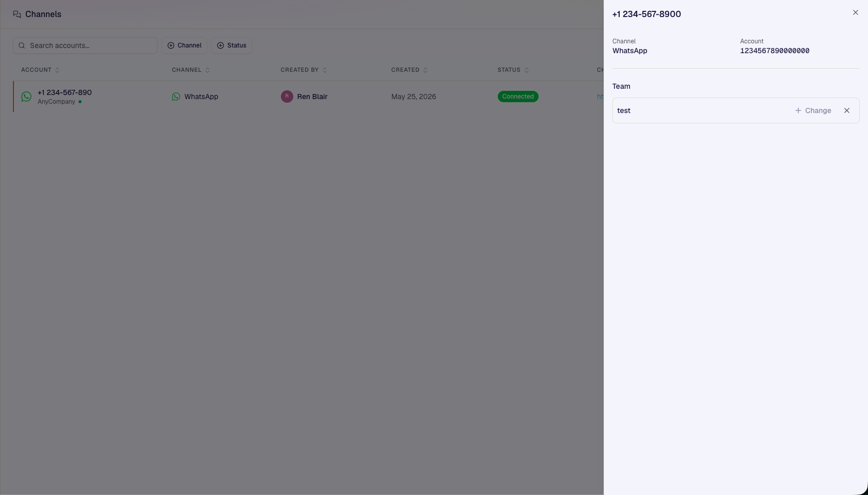
Task: Click the Connected status badge
Action: point(518,97)
